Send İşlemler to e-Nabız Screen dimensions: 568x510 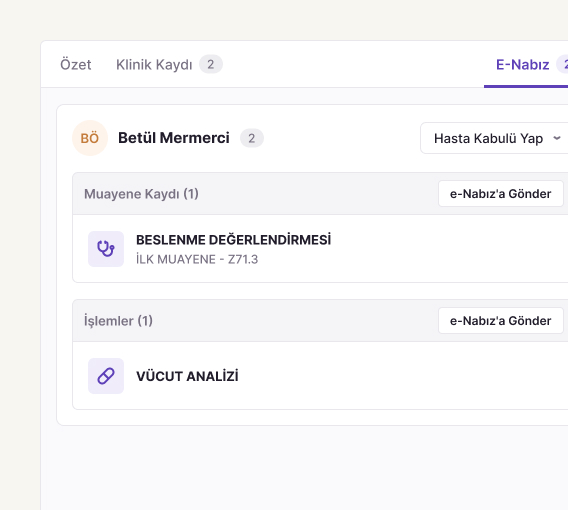tap(501, 321)
